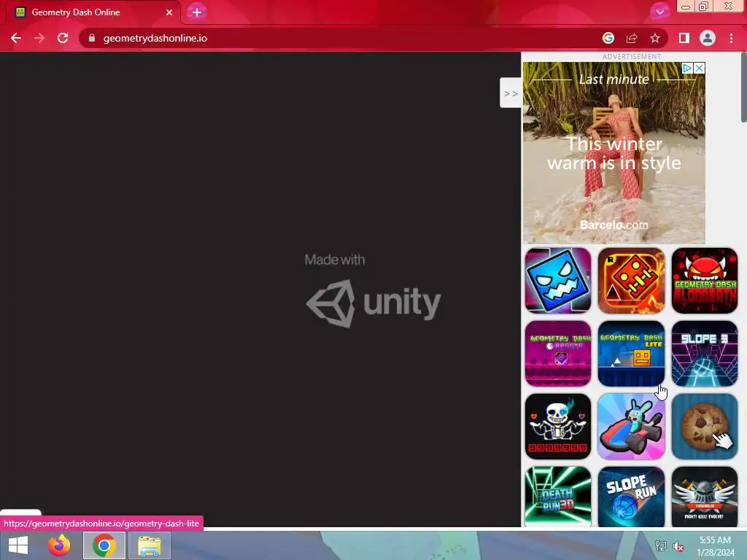Open the tab search dropdown arrow

click(659, 12)
